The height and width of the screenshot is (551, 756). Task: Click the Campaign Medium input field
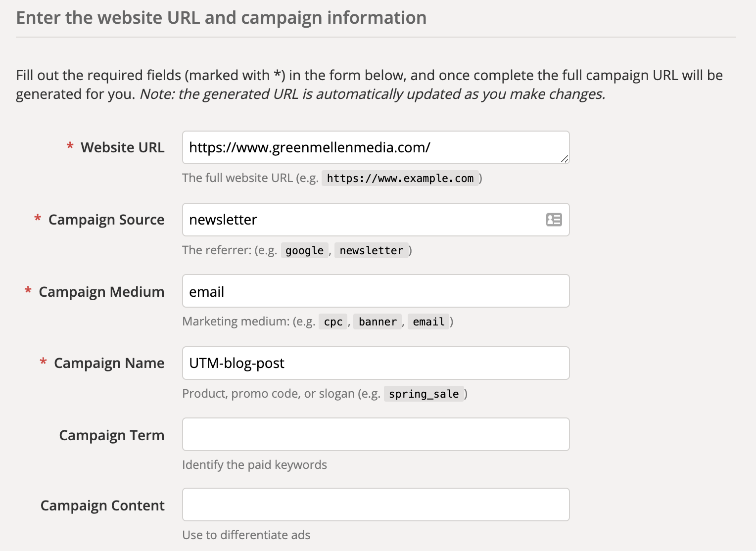pos(376,291)
